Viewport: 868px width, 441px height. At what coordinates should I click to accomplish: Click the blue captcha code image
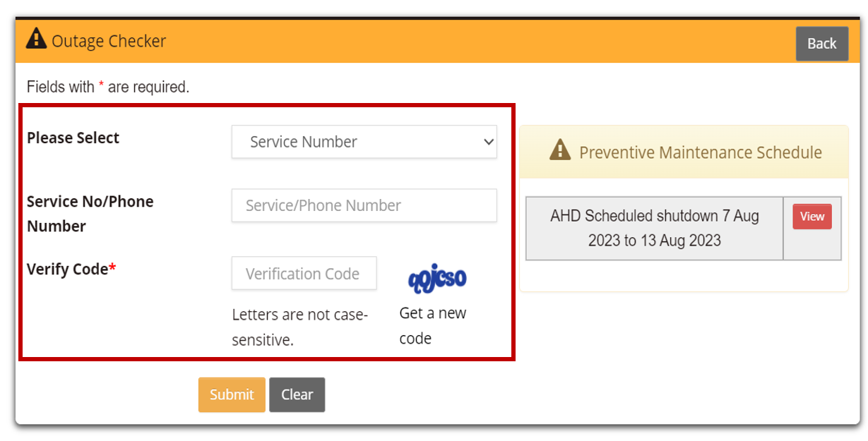tap(437, 278)
